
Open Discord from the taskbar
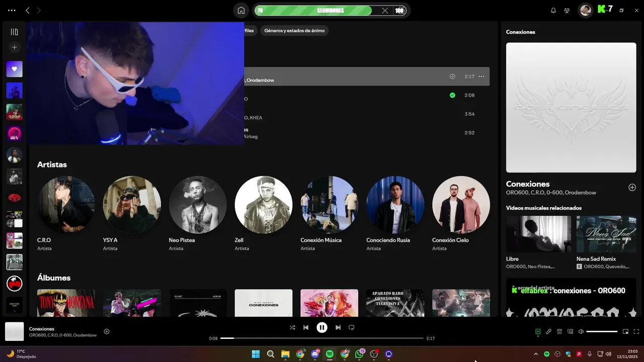pyautogui.click(x=315, y=354)
